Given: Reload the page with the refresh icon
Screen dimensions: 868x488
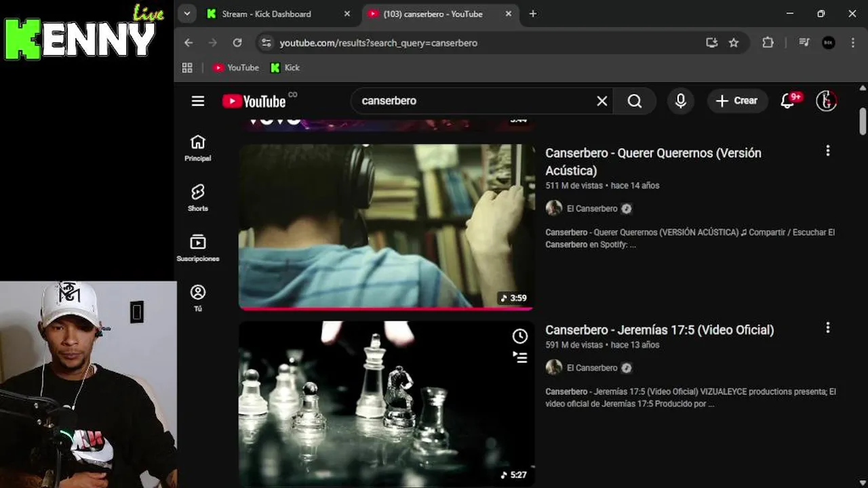Looking at the screenshot, I should (x=237, y=43).
